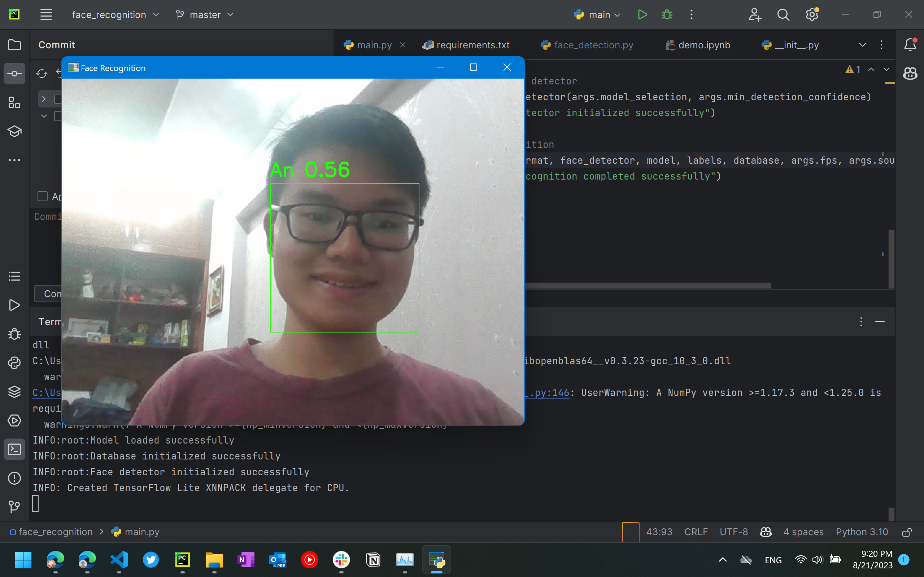The width and height of the screenshot is (924, 577).
Task: Click the Python 3.10 interpreter selector
Action: tap(862, 532)
